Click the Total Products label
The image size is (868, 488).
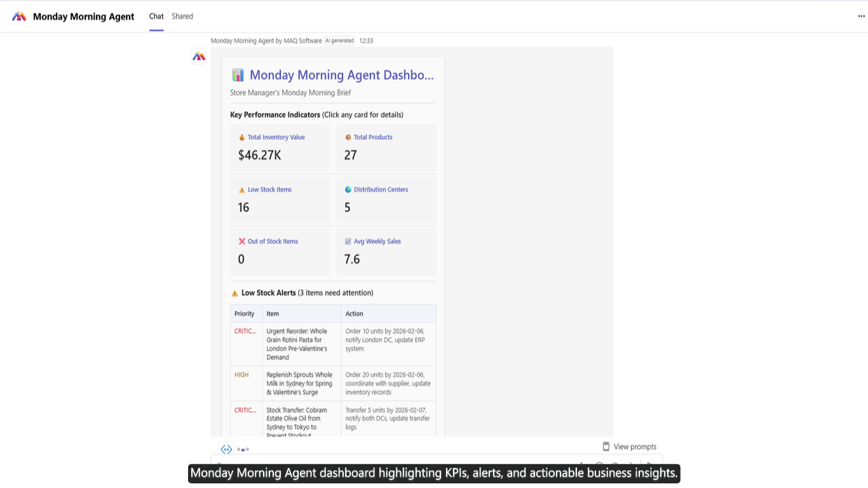(x=373, y=137)
